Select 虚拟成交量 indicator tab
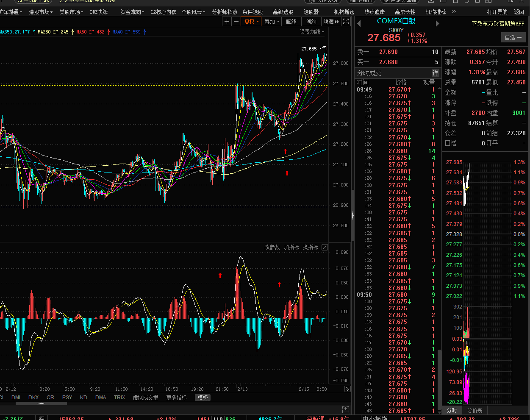Viewport: 530px width, 420px height. [x=145, y=398]
